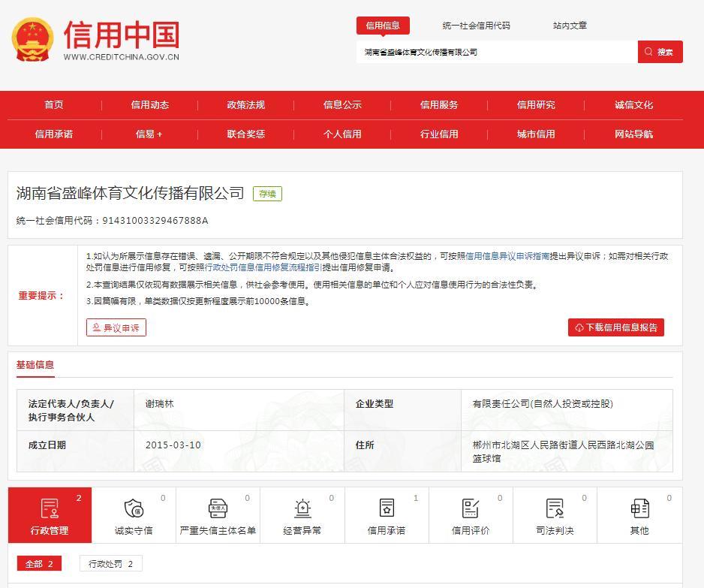Open the 个人信用 navigation item

click(342, 134)
